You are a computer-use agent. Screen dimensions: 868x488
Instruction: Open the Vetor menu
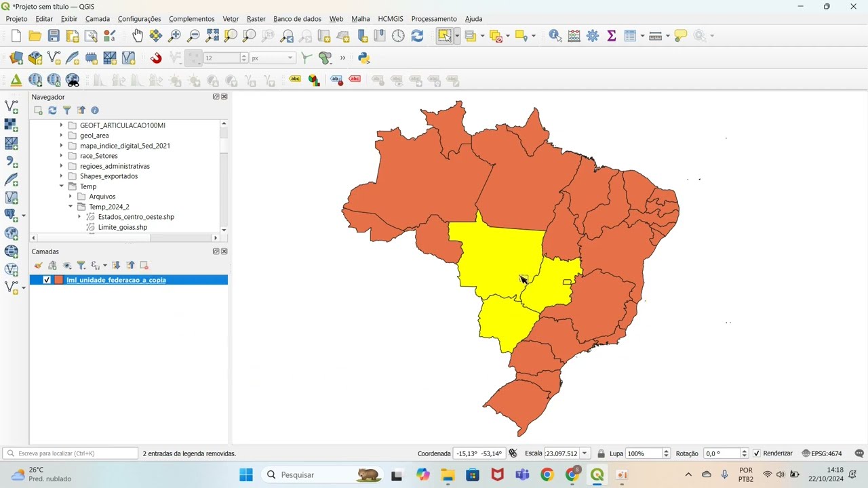[231, 19]
